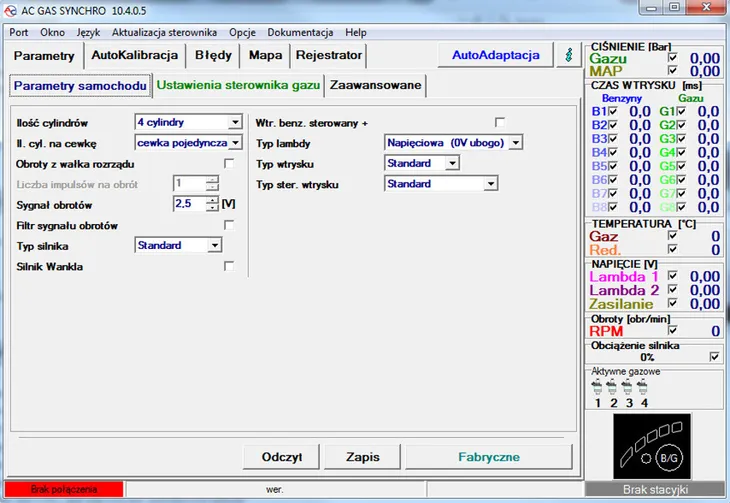Viewport: 730px width, 503px height.
Task: Decrease the Sygnał obrotów voltage value
Action: tap(212, 207)
